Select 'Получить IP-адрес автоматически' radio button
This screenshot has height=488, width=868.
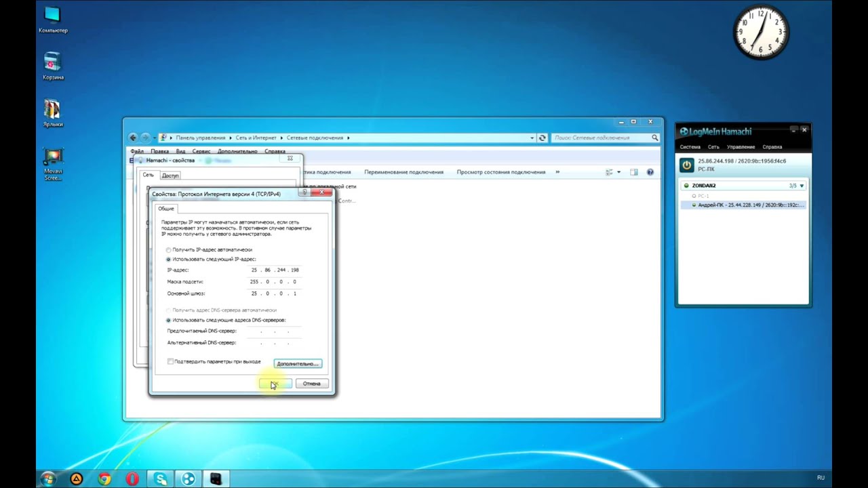(169, 250)
